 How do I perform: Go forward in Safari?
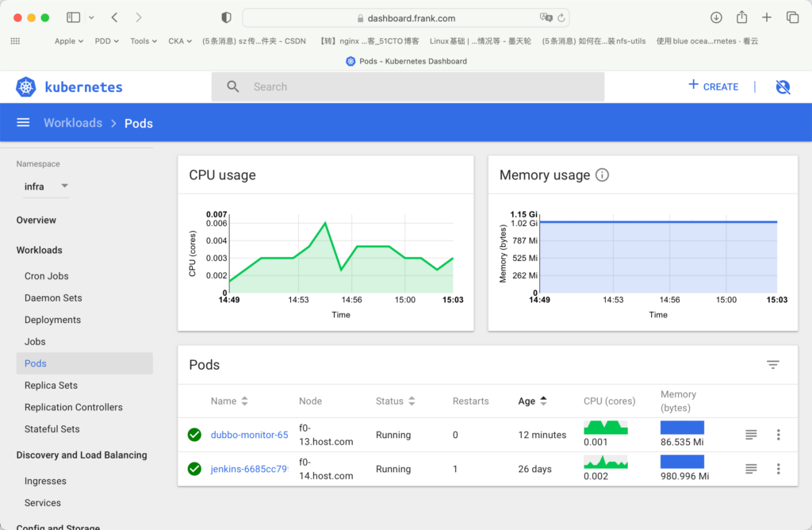click(x=138, y=17)
